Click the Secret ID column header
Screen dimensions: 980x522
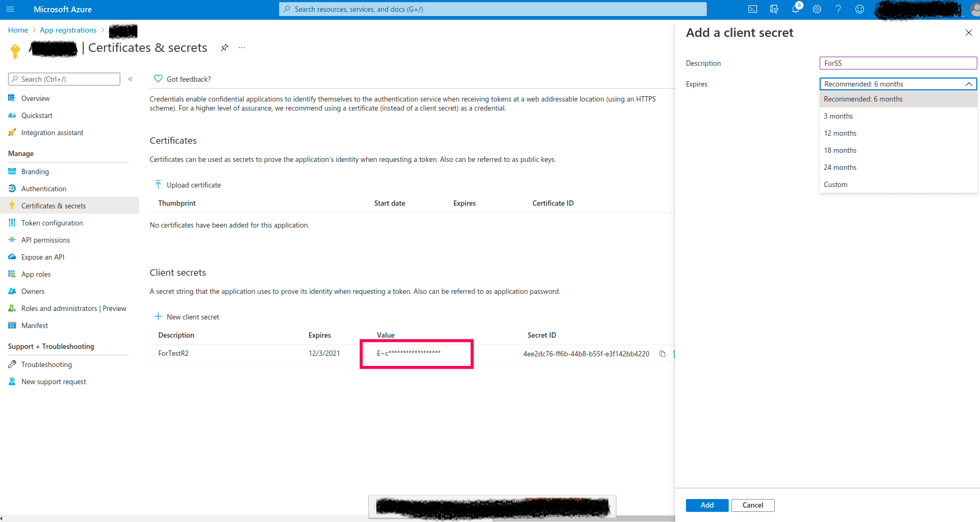click(542, 335)
